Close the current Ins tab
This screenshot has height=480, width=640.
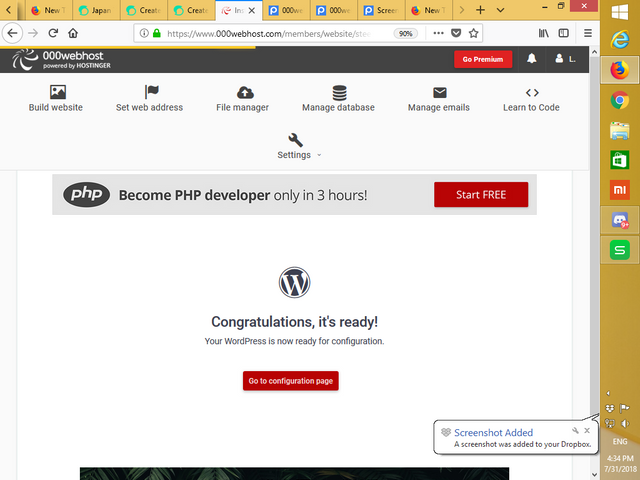[x=252, y=11]
